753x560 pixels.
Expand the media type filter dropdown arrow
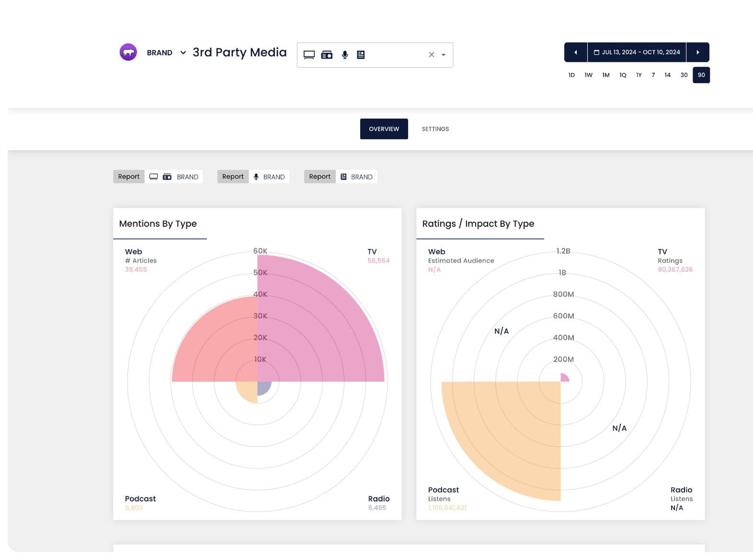(x=444, y=55)
